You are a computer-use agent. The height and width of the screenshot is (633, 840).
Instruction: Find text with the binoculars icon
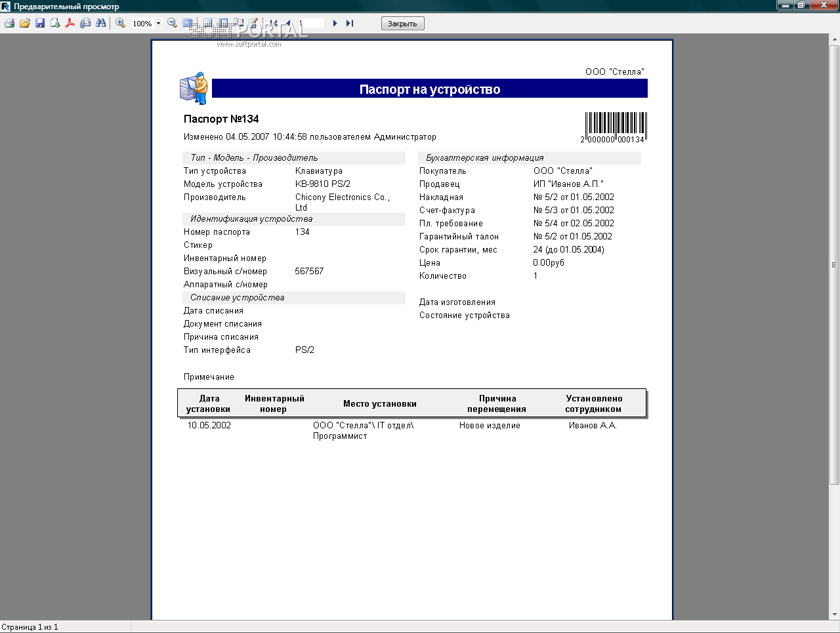[x=100, y=23]
